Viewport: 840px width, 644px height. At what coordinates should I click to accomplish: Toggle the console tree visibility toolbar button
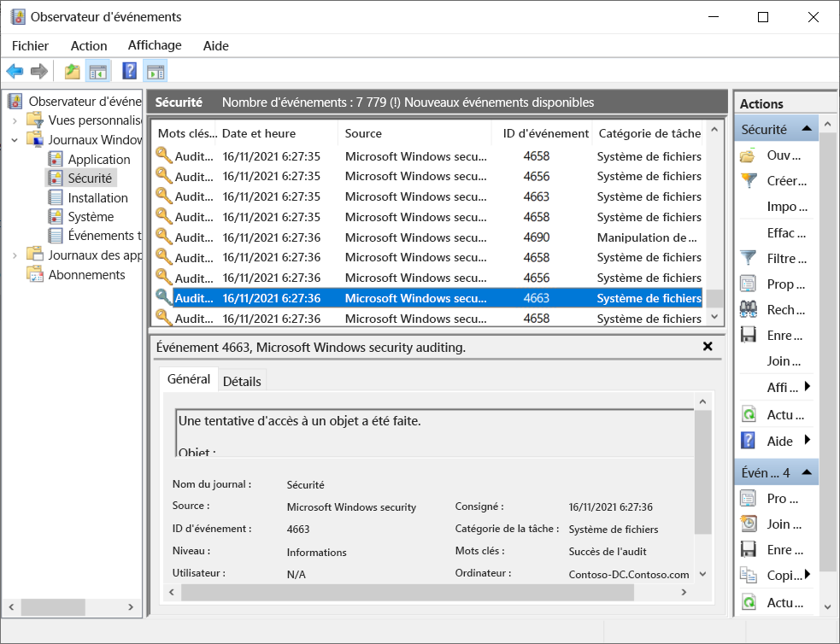pyautogui.click(x=99, y=70)
